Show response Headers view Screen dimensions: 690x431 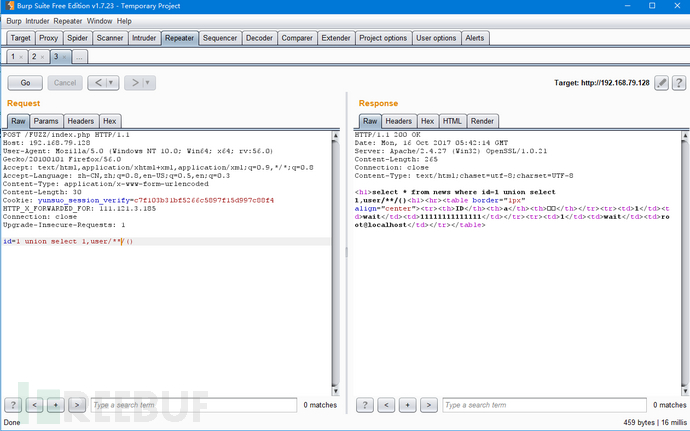[x=399, y=121]
